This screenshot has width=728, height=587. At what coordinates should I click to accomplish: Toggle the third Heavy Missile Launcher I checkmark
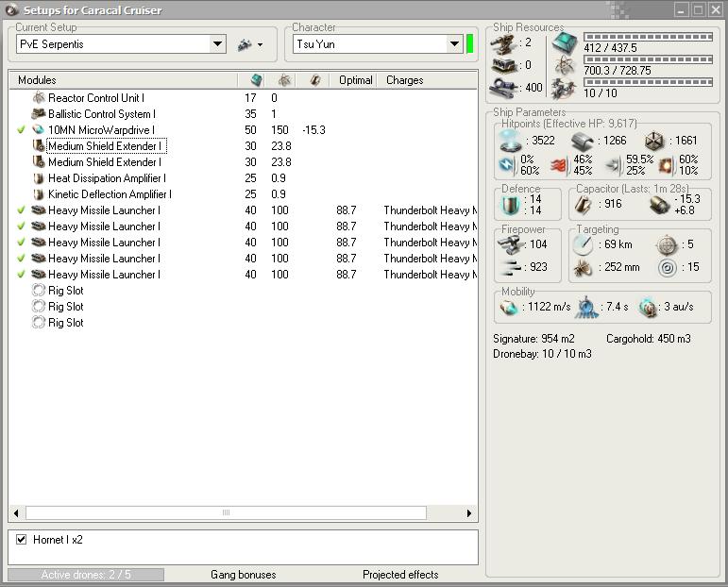[21, 242]
